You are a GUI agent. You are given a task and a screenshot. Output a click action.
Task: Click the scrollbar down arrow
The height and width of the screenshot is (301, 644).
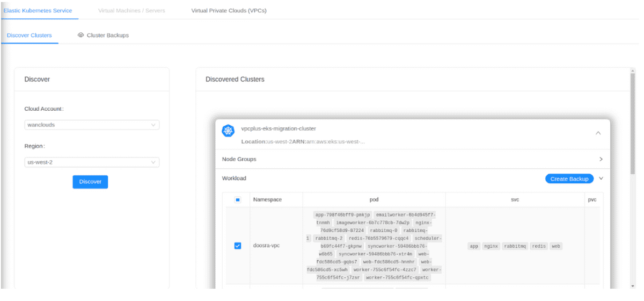pyautogui.click(x=633, y=286)
